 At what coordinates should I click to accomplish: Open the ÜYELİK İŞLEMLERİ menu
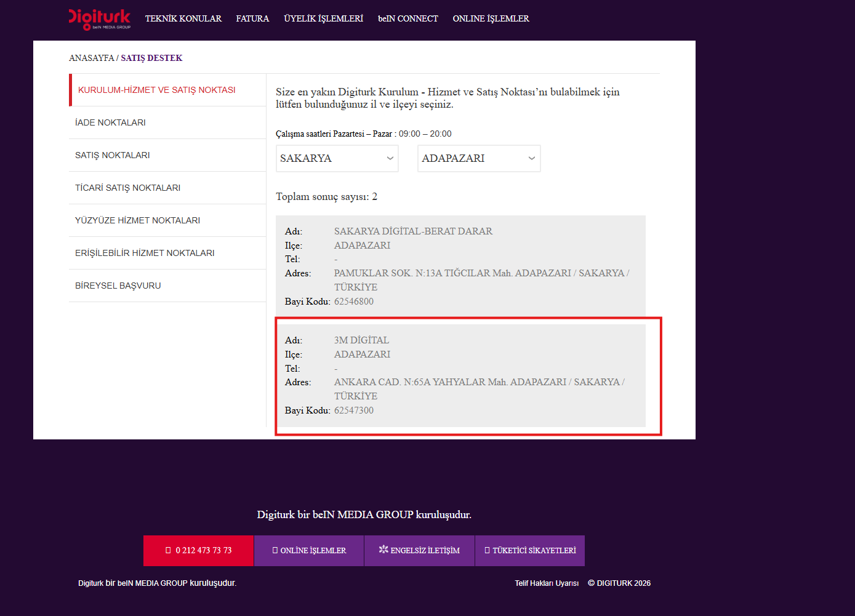(324, 18)
